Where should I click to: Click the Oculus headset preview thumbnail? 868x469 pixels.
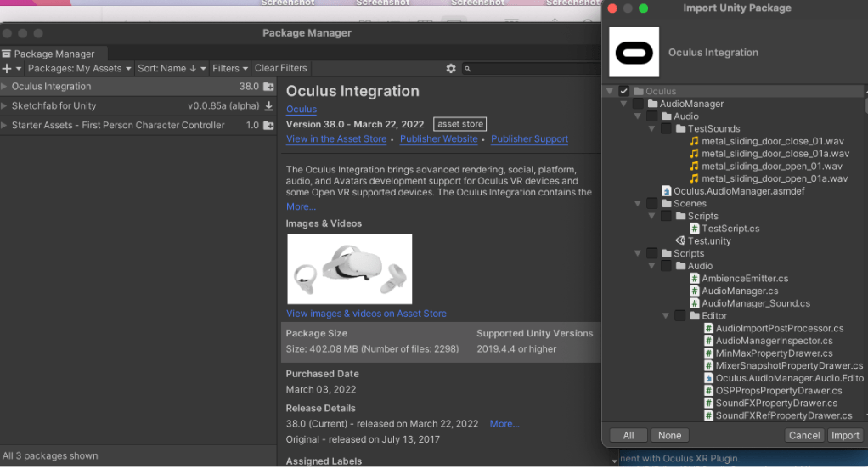point(349,268)
